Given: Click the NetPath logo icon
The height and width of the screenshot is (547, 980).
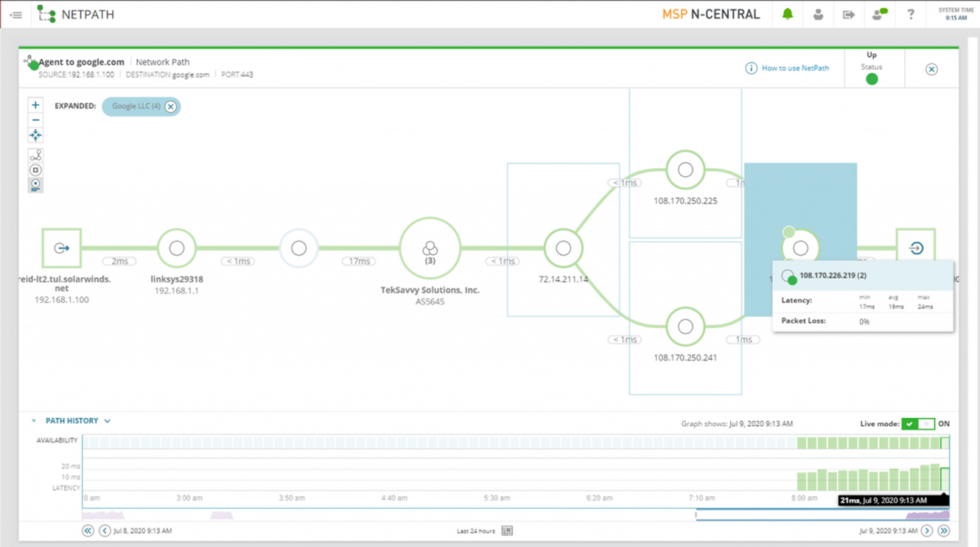Looking at the screenshot, I should tap(47, 14).
